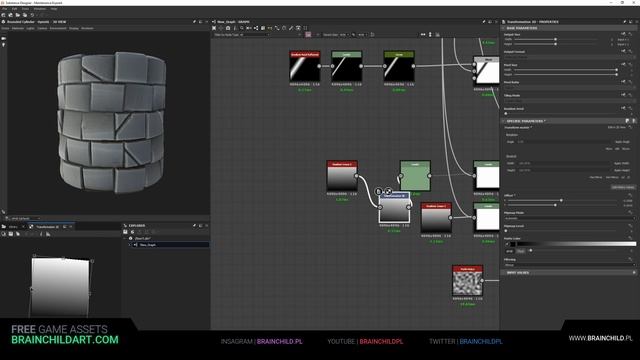
Task: Click the save icon in Explorer toolbar
Action: tap(125, 232)
